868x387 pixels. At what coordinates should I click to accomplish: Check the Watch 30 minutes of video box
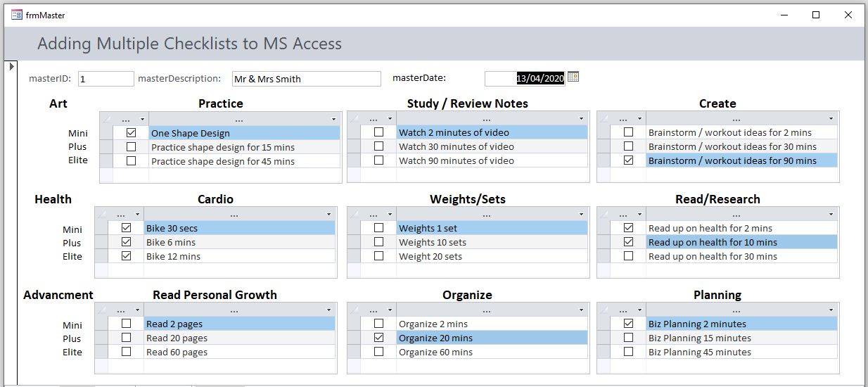click(x=379, y=146)
